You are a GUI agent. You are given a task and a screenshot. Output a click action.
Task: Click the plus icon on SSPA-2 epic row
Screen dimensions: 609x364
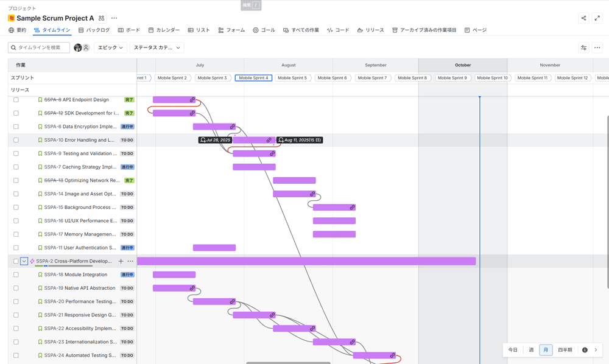(121, 261)
